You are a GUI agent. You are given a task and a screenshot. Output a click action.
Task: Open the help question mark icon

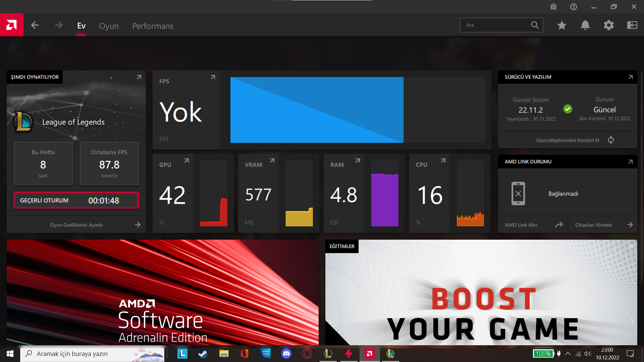(574, 7)
